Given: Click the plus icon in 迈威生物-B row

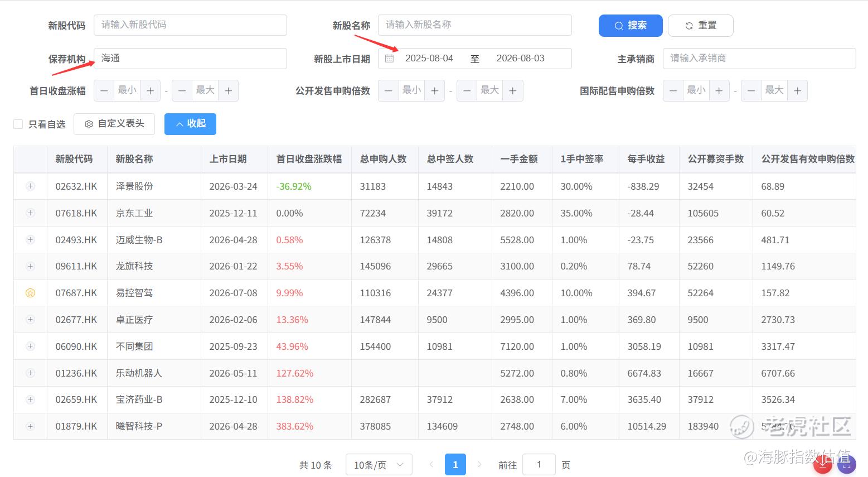Looking at the screenshot, I should point(30,240).
